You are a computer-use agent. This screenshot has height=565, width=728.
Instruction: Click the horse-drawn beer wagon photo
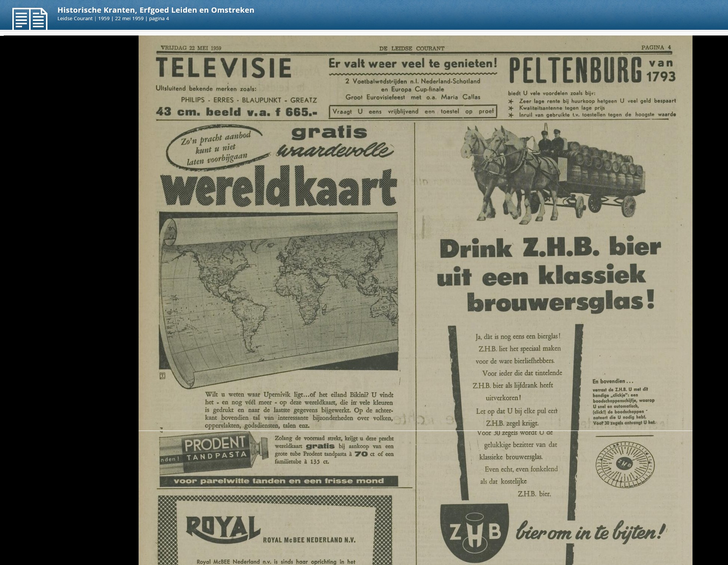552,174
